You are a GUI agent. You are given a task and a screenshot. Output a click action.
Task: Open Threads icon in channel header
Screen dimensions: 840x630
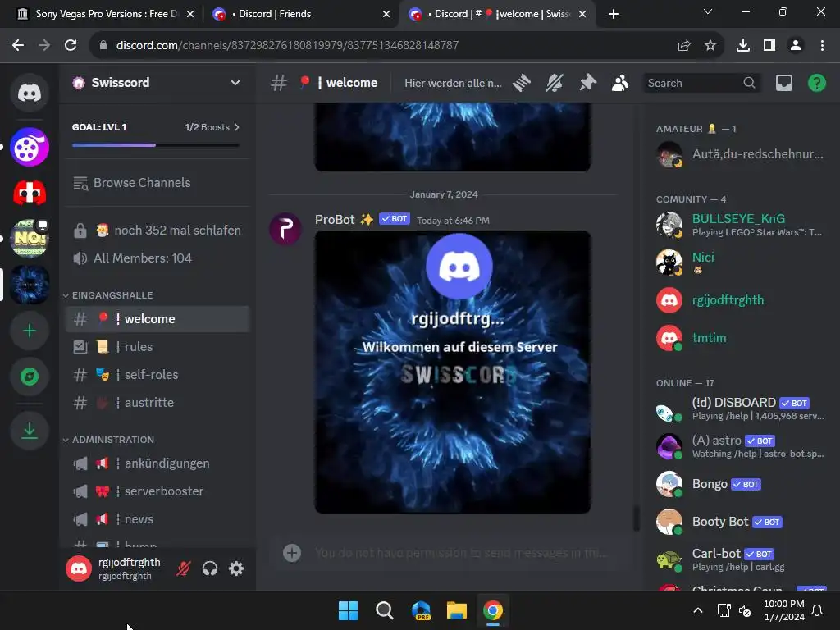tap(521, 83)
